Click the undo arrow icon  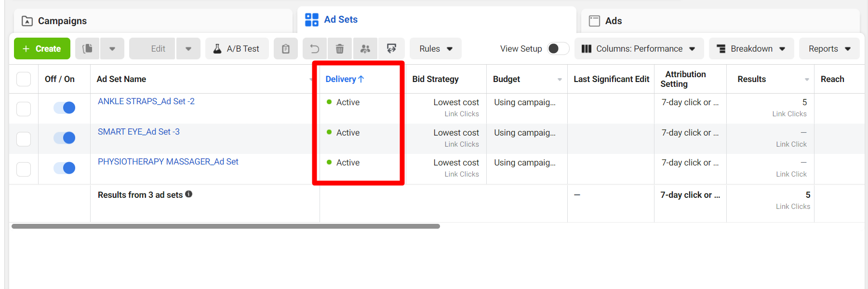[315, 49]
